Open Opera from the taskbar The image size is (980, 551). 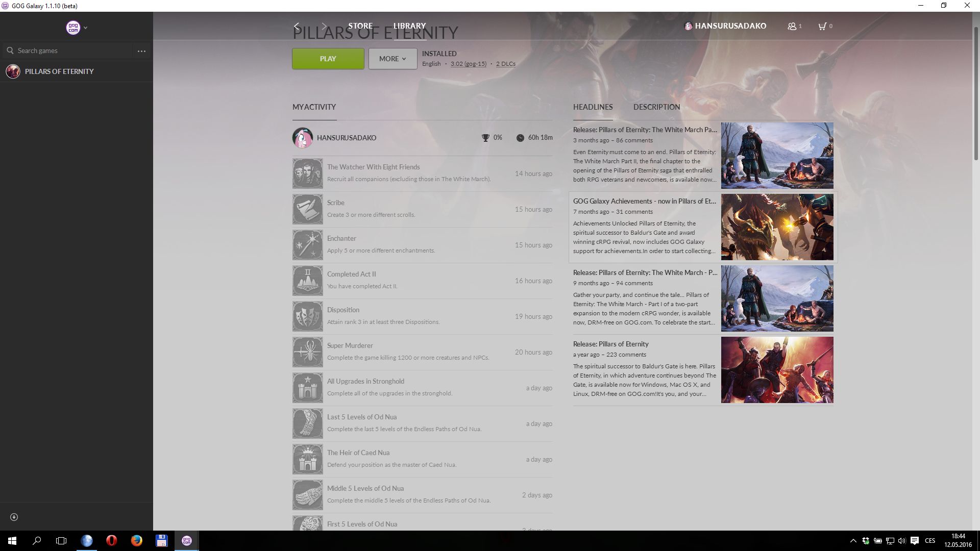pyautogui.click(x=111, y=541)
